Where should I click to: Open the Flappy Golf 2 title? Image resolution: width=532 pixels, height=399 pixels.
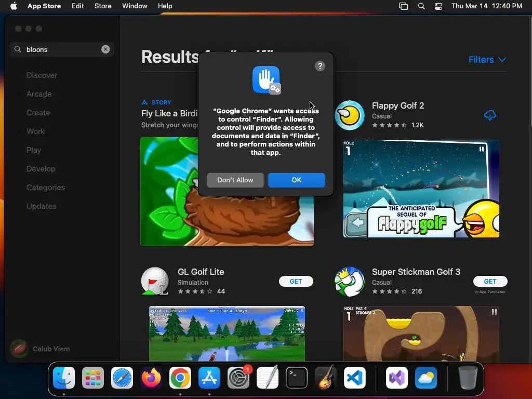397,105
